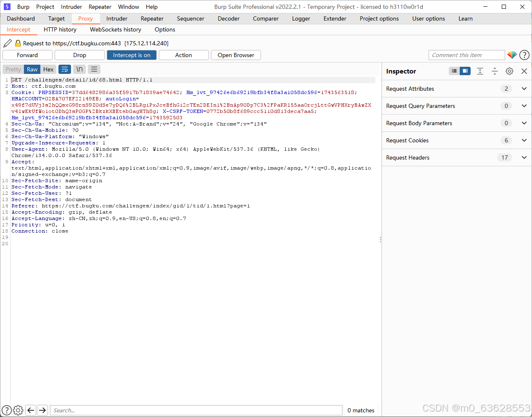Switch to the Repeater tool tab
Viewport: 532px width, 417px height.
(x=152, y=18)
